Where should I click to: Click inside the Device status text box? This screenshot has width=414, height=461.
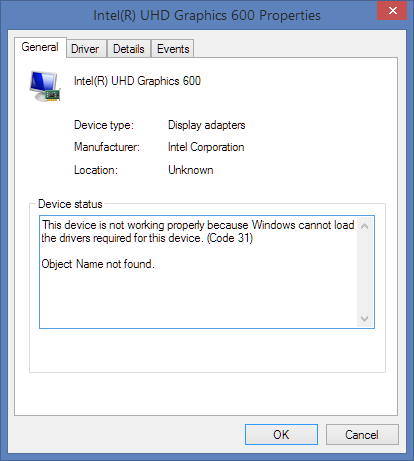(x=207, y=272)
